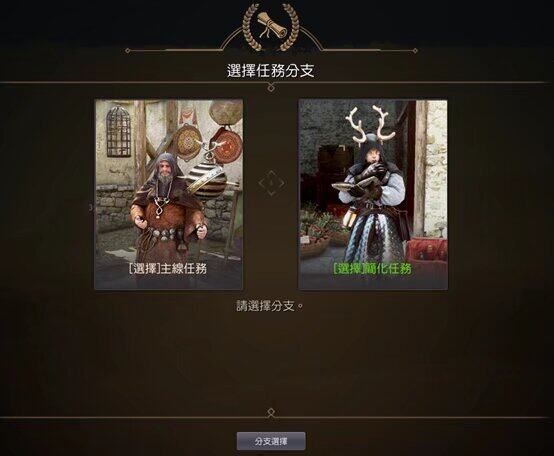
Task: Click the left endpoint of the header line
Action: 128,51
